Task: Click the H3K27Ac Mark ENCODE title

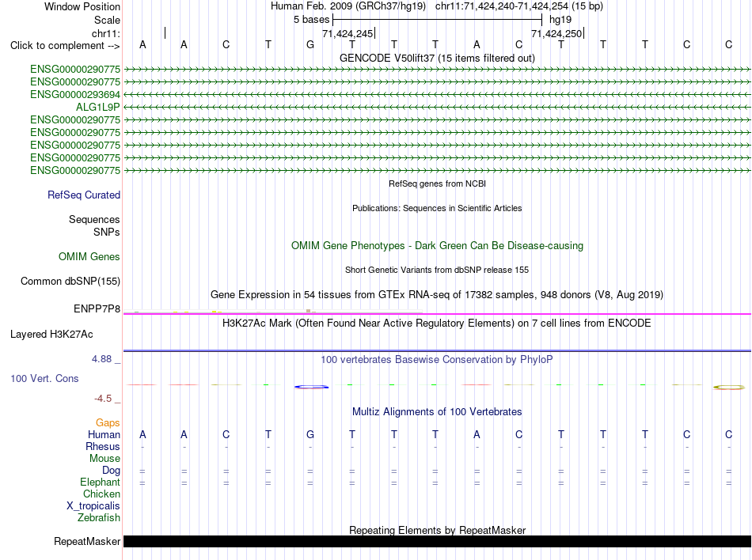Action: coord(437,323)
